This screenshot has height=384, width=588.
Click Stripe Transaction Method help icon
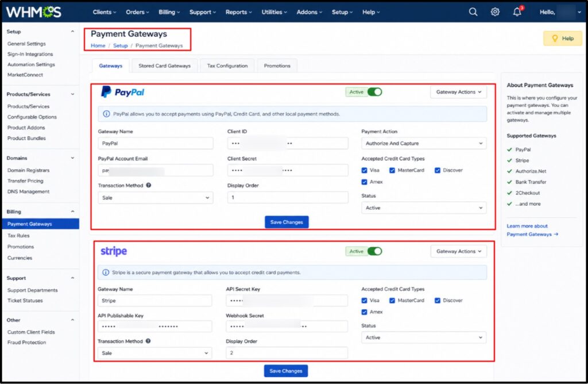148,341
